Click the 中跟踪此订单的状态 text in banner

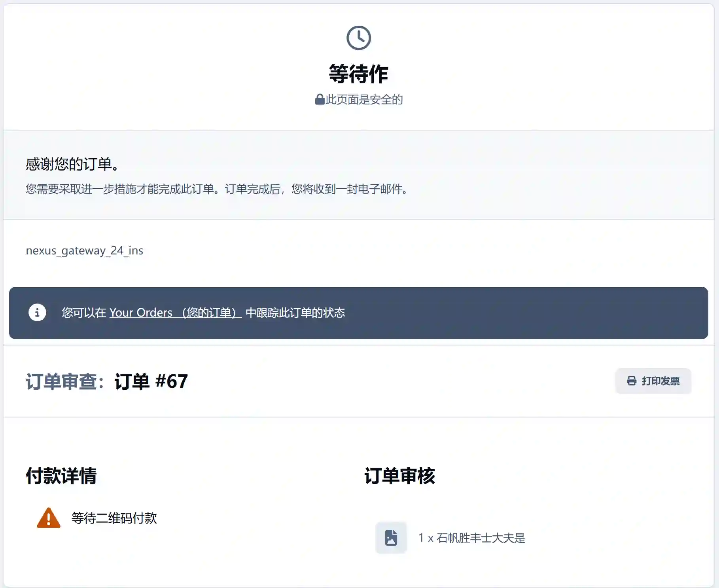[295, 313]
